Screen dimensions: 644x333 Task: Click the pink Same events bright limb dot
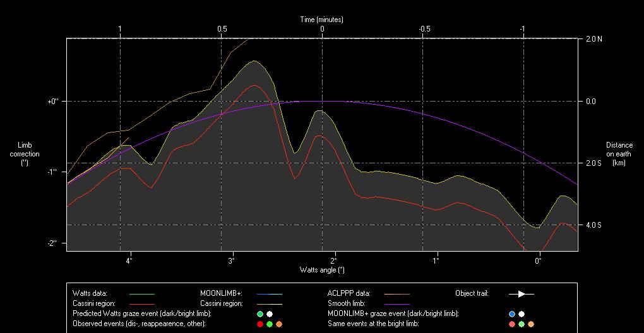point(512,324)
